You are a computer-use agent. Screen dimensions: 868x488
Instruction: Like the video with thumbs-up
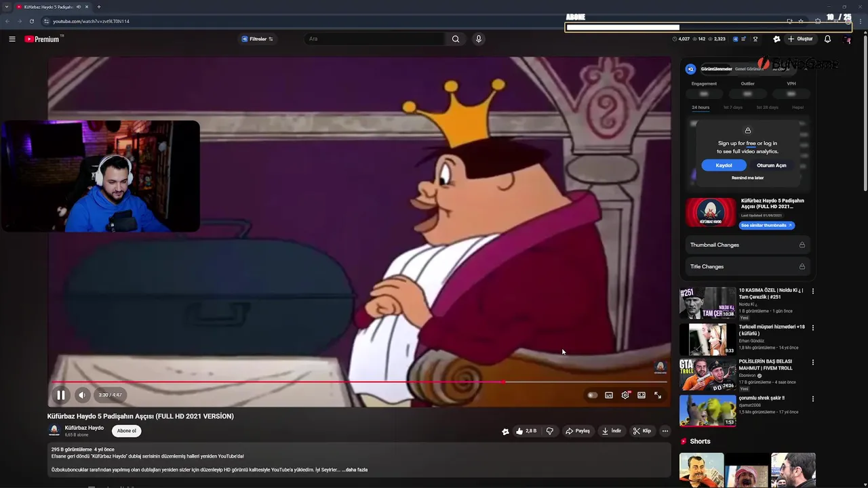tap(526, 431)
